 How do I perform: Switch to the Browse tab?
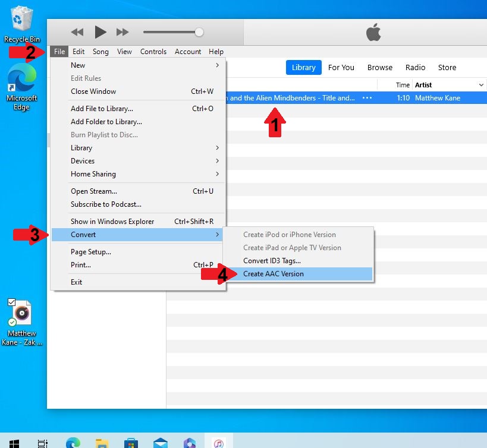tap(379, 67)
